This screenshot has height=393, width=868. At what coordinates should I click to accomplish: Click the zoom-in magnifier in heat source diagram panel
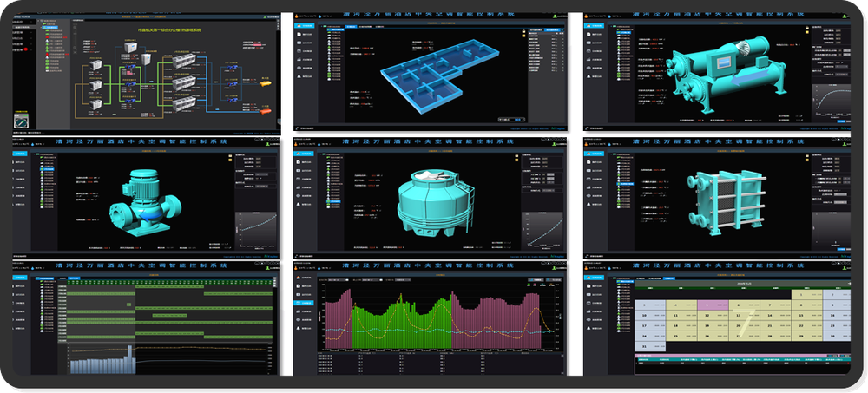coord(75,28)
